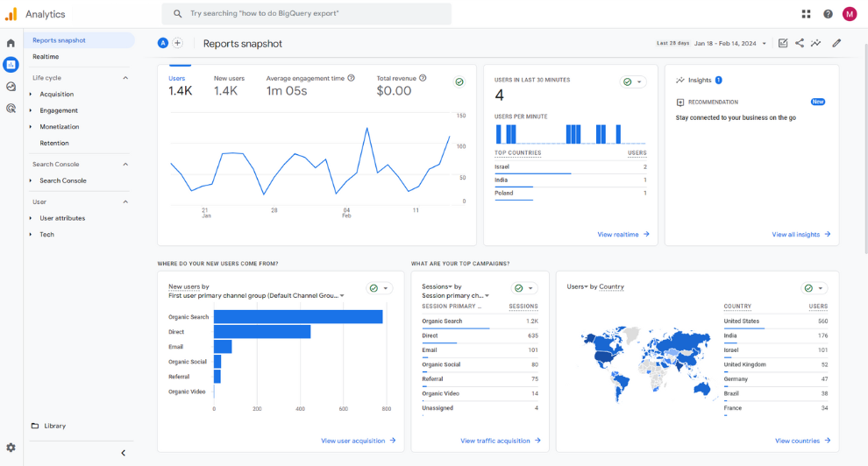Select the Users metric tab

point(180,85)
